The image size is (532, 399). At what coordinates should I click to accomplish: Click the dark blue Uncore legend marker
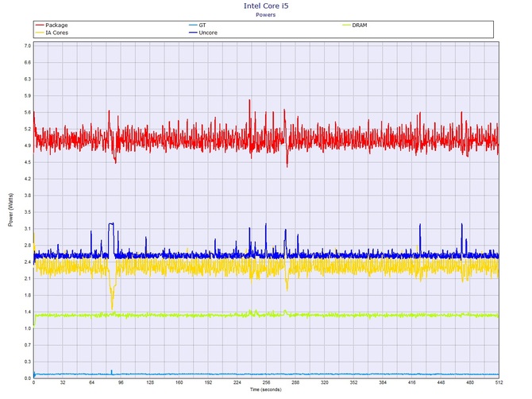[193, 33]
